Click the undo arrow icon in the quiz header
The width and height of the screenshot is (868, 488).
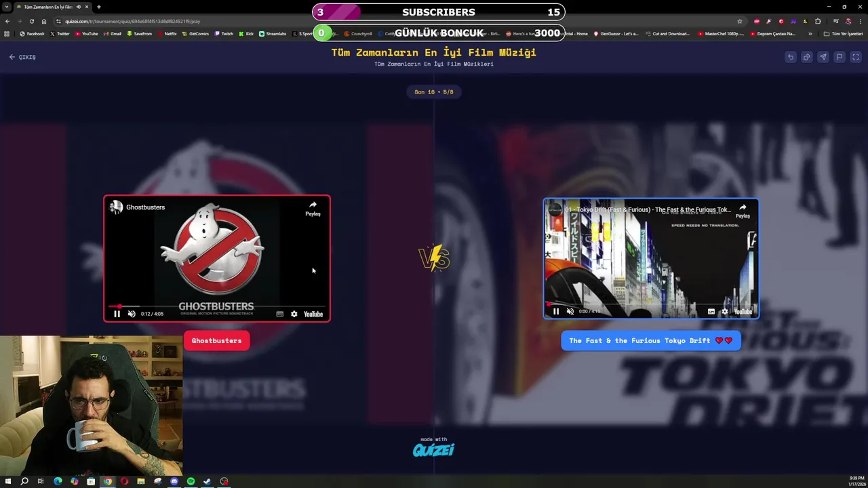coord(790,57)
